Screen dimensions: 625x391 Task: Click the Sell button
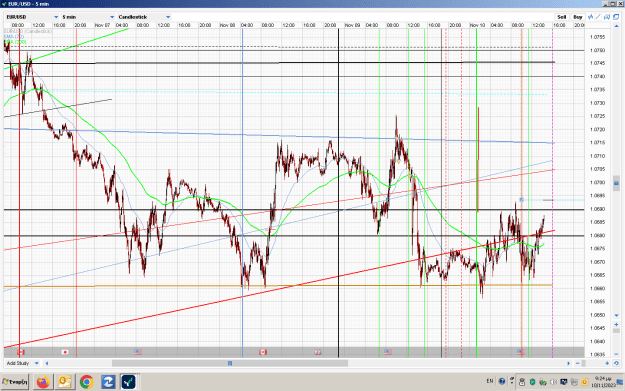point(561,17)
